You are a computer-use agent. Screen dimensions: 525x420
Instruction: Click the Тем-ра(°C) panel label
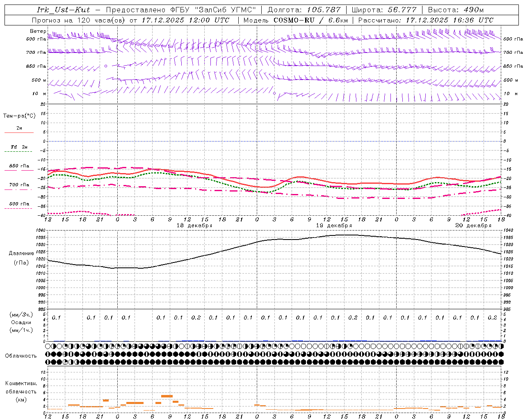[x=19, y=116]
